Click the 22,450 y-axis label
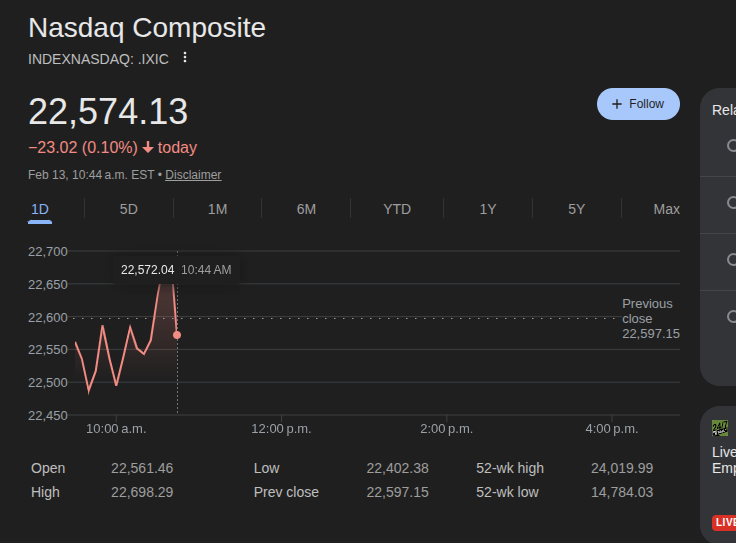The image size is (736, 543). (x=48, y=415)
